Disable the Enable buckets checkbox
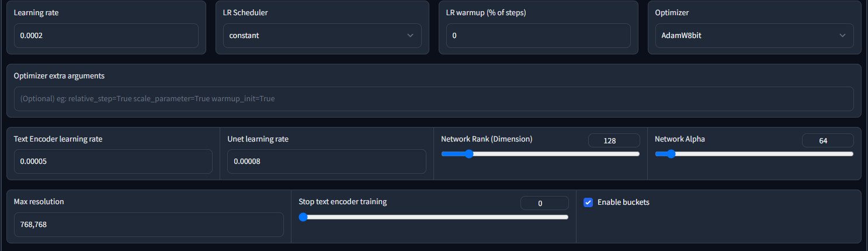The width and height of the screenshot is (868, 251). [589, 202]
